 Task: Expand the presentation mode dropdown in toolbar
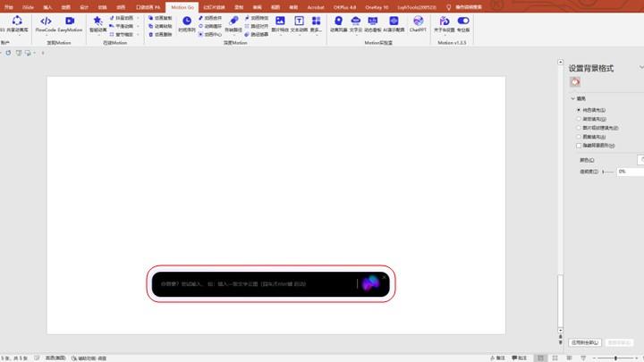pyautogui.click(x=35, y=53)
